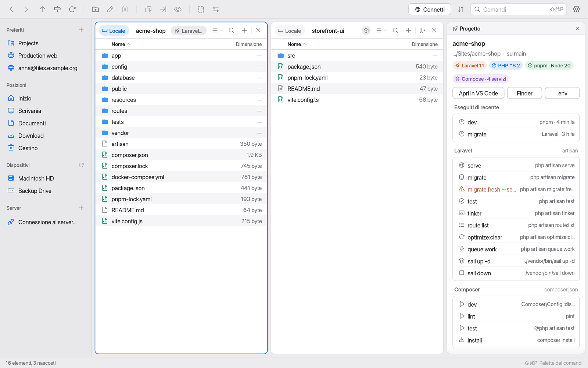Click Apri in VS Code

click(478, 93)
